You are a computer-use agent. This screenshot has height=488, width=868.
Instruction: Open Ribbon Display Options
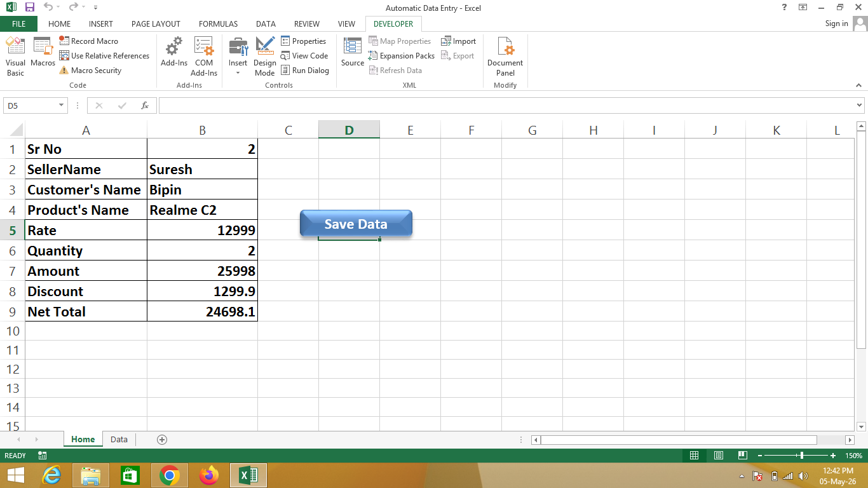pyautogui.click(x=803, y=8)
